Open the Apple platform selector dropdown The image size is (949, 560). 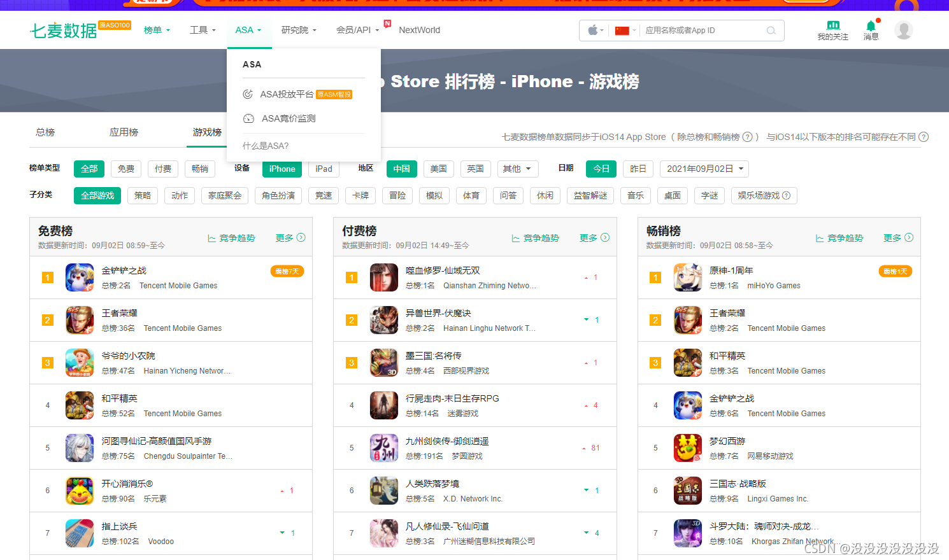click(596, 31)
